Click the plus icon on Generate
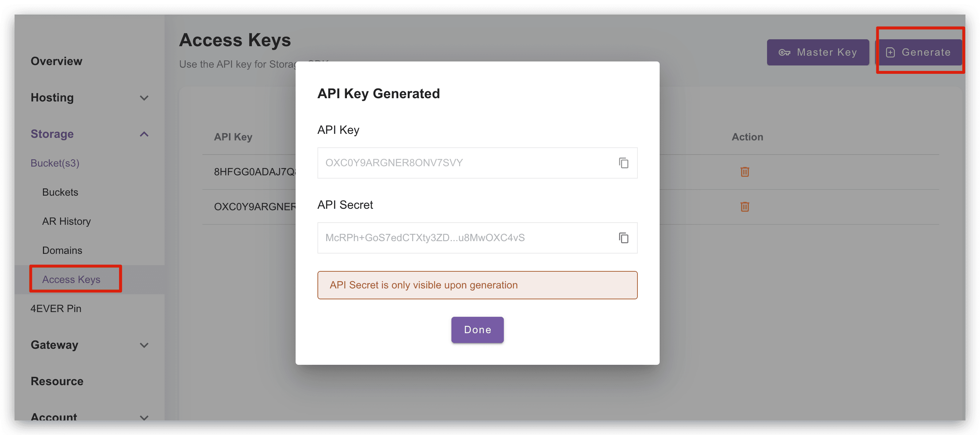 [890, 52]
